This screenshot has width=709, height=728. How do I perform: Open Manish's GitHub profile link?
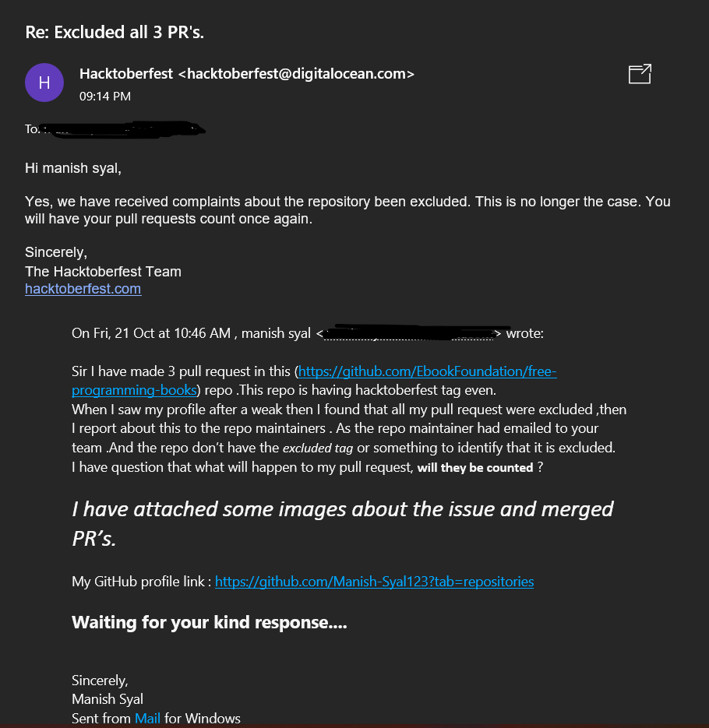pos(374,582)
